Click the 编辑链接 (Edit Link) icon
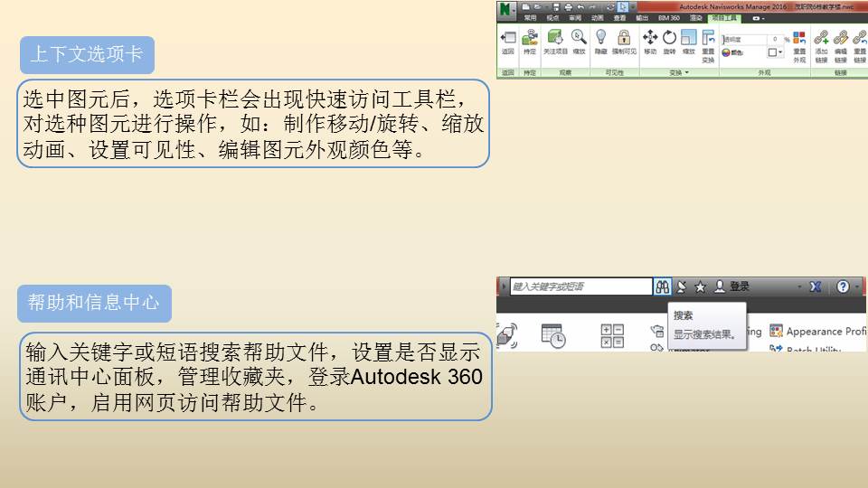868x488 pixels. [x=841, y=38]
